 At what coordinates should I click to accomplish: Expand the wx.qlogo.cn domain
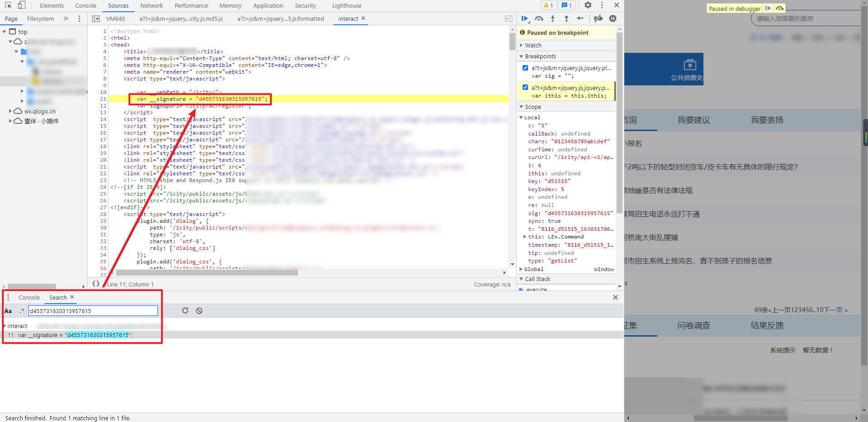(10, 111)
